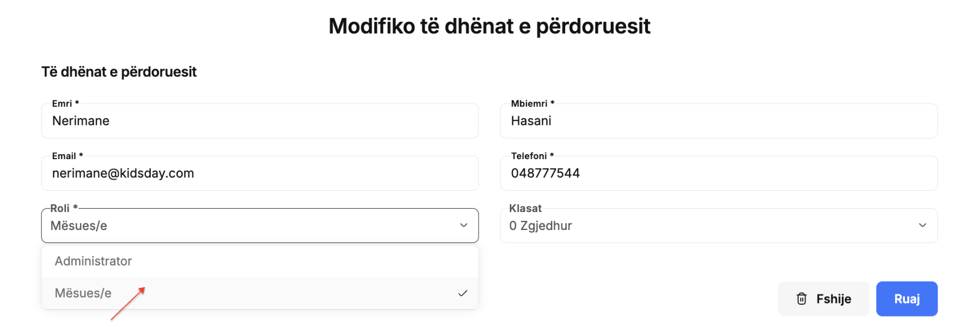Viewport: 980px width, 327px height.
Task: Click the Telefoni field with 048777544
Action: pos(719,173)
